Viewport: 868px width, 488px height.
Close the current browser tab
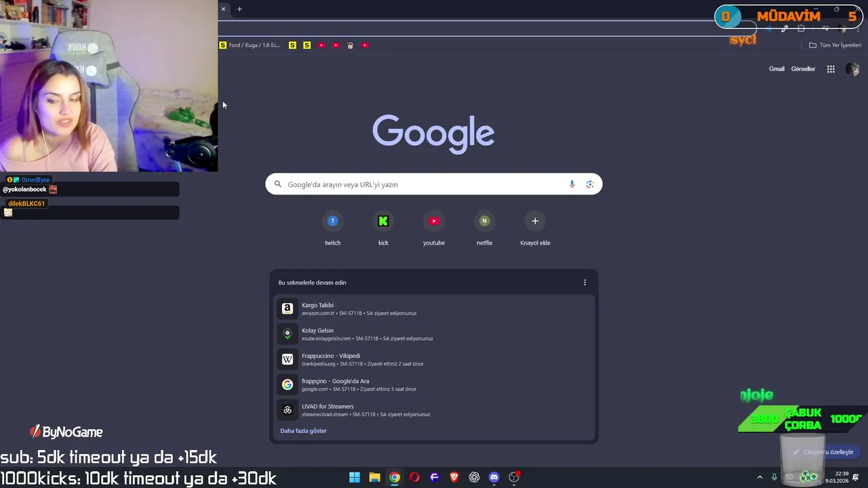coord(223,9)
